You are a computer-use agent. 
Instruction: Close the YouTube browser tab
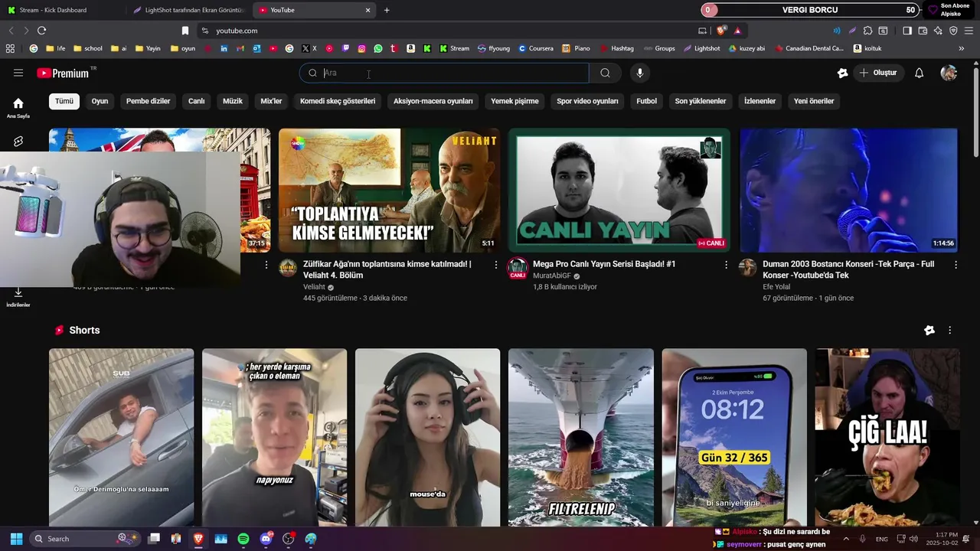(367, 10)
